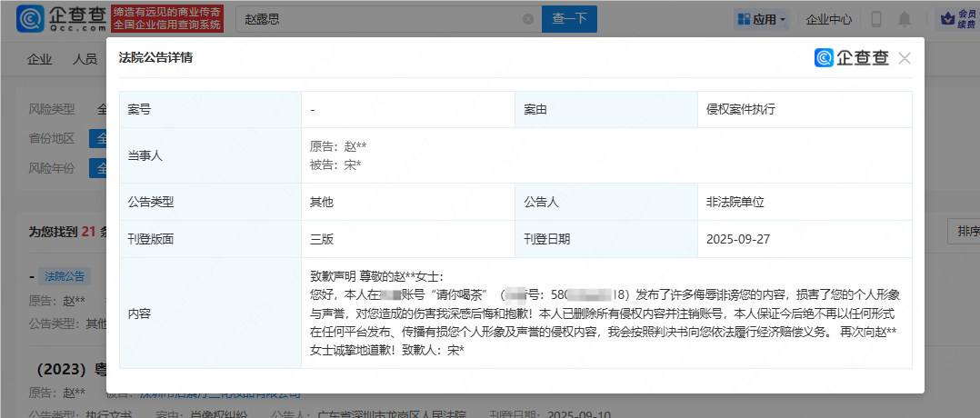Click the red banner slogan beside the logo
The width and height of the screenshot is (980, 418).
point(166,19)
